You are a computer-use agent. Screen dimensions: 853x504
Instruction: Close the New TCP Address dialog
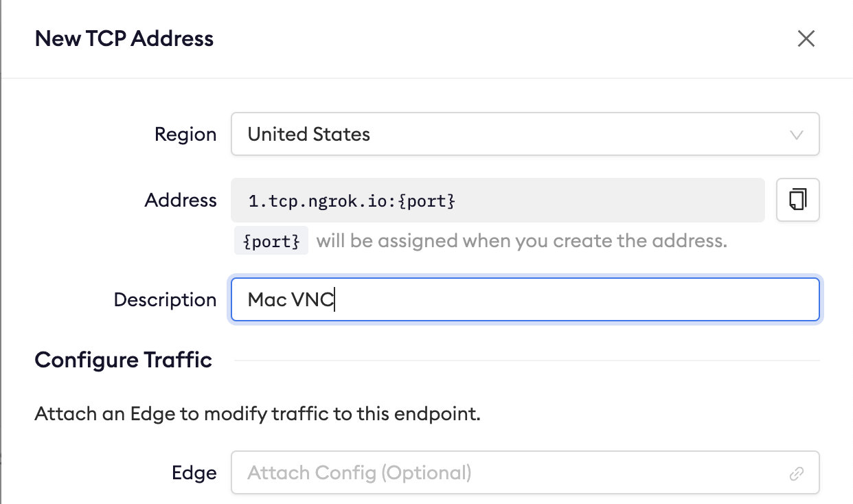coord(806,38)
